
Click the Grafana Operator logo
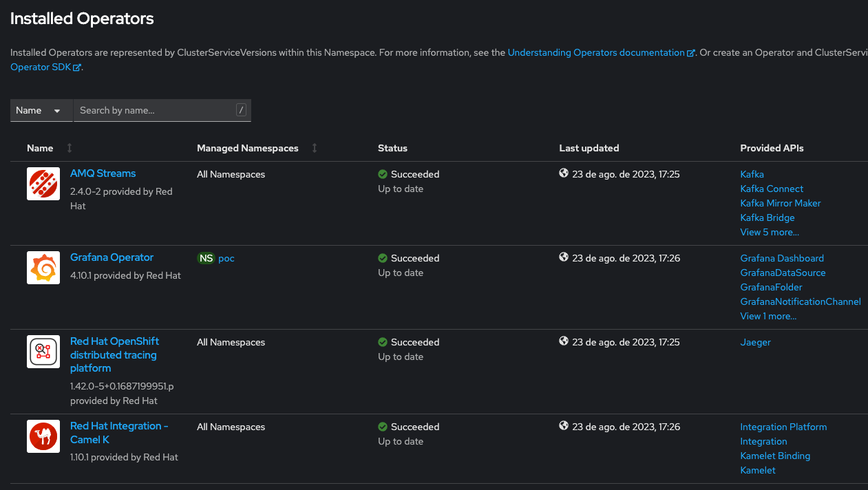43,268
